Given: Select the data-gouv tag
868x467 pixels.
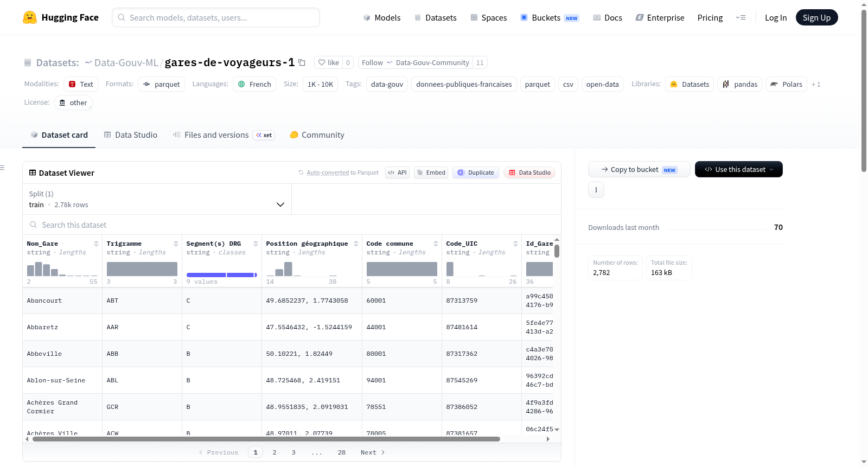Looking at the screenshot, I should click(387, 84).
